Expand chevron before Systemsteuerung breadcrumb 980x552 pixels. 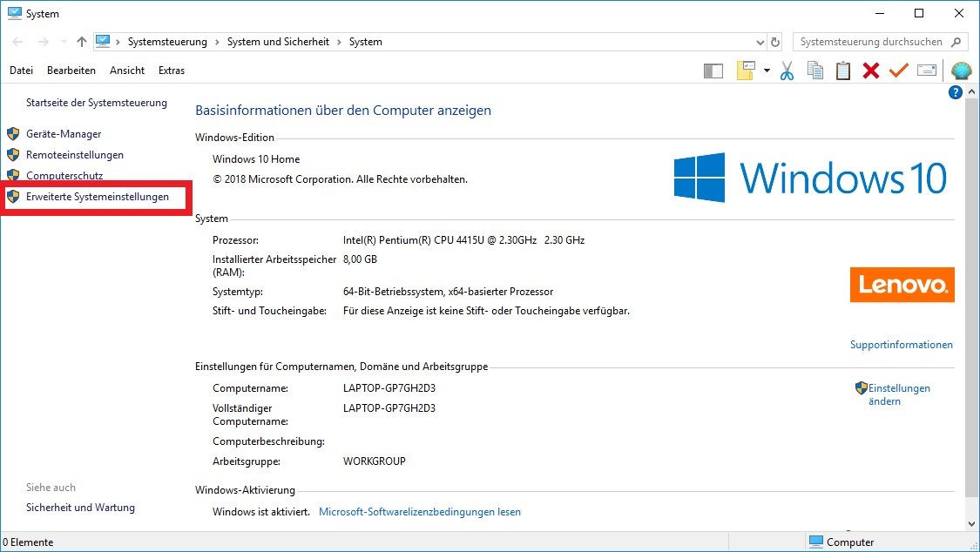118,42
